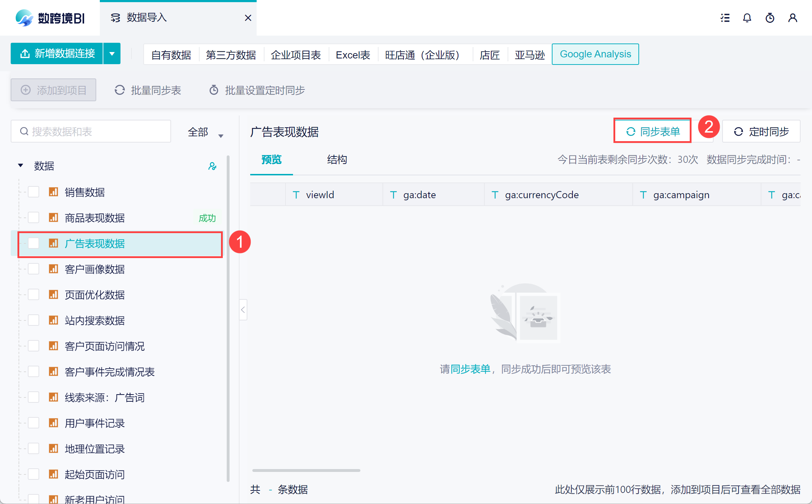Screen dimensions: 812x504
Task: Click the panel collapse arrow handle
Action: click(x=243, y=310)
